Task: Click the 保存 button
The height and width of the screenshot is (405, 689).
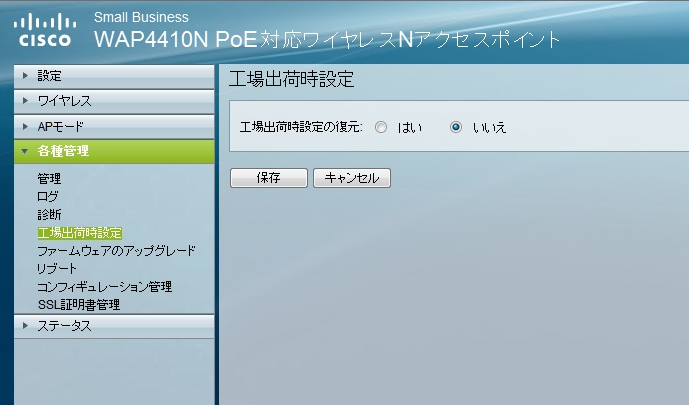Action: point(268,178)
